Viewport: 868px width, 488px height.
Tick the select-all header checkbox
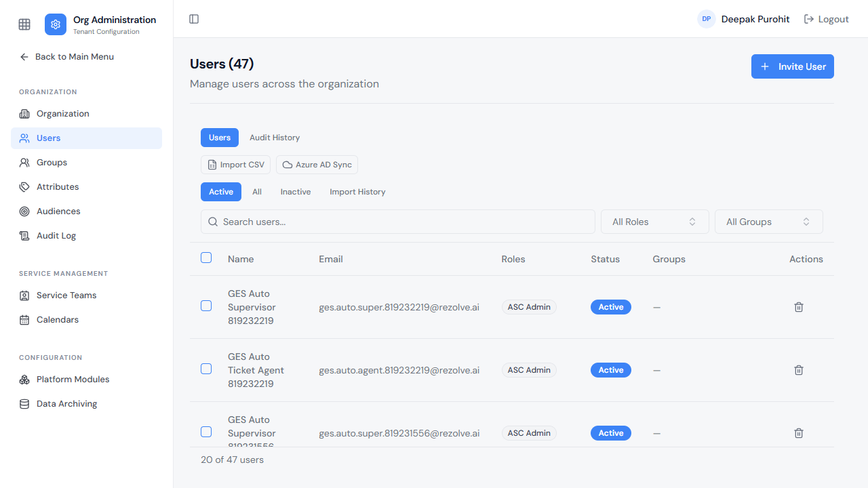tap(206, 258)
